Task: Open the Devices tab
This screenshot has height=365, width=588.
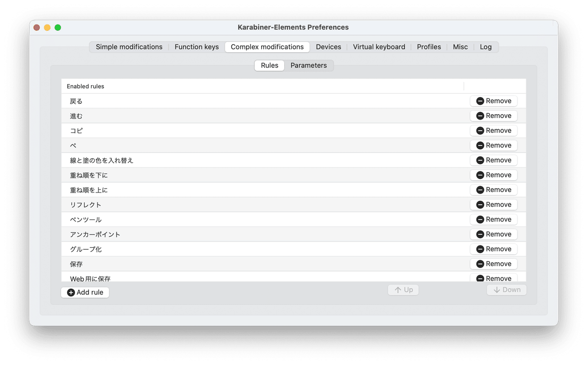Action: (328, 47)
